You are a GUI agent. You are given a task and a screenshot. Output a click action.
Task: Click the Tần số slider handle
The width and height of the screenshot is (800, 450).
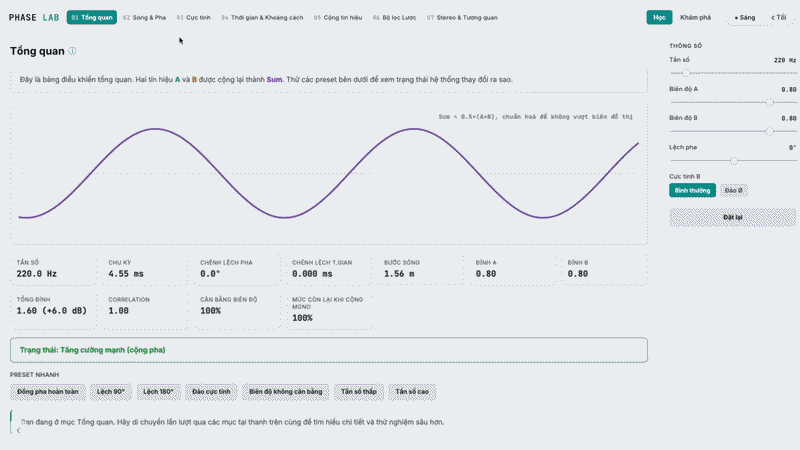point(687,73)
